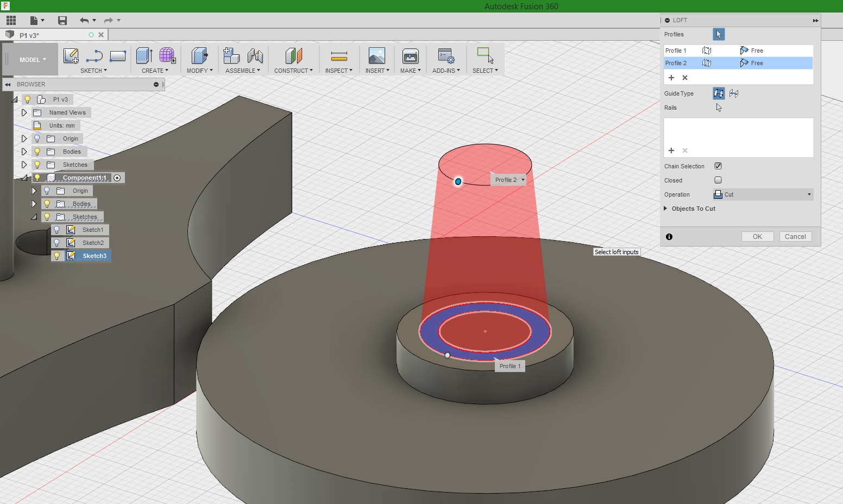Click the Create Form purple icon
This screenshot has width=843, height=504.
click(x=167, y=55)
